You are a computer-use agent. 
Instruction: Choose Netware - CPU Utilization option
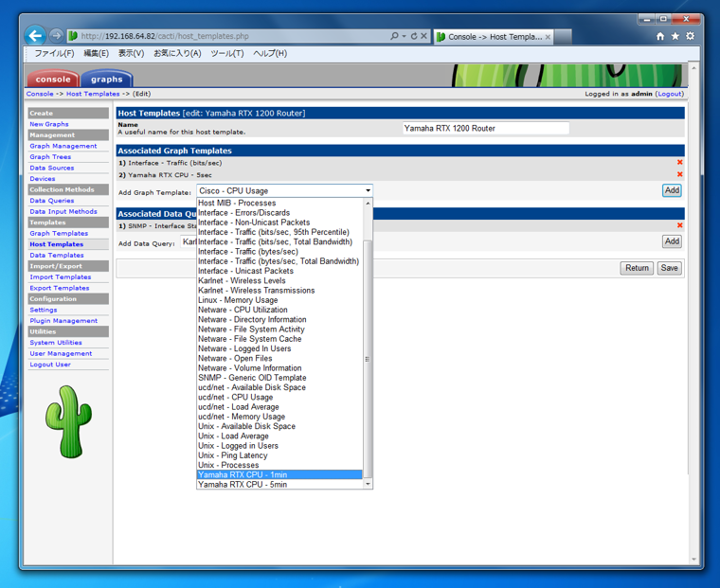[x=279, y=310]
